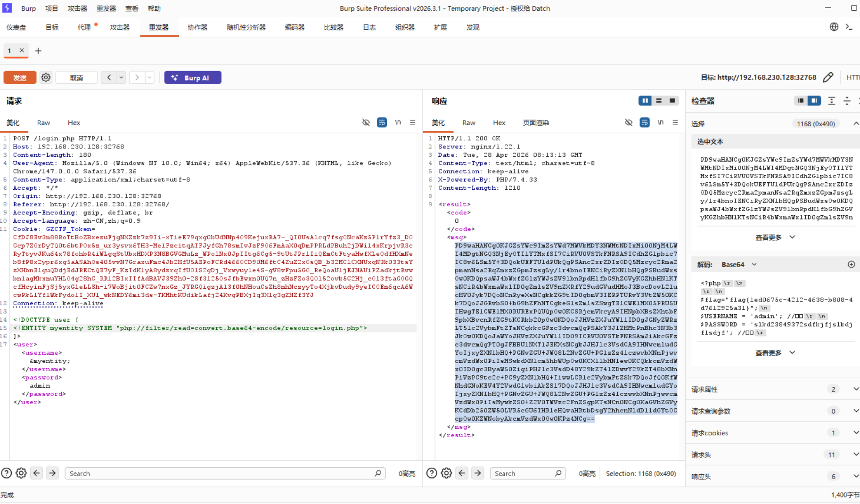Show more decoded Base64 output via 查看更多
The height and width of the screenshot is (504, 860).
tap(775, 353)
